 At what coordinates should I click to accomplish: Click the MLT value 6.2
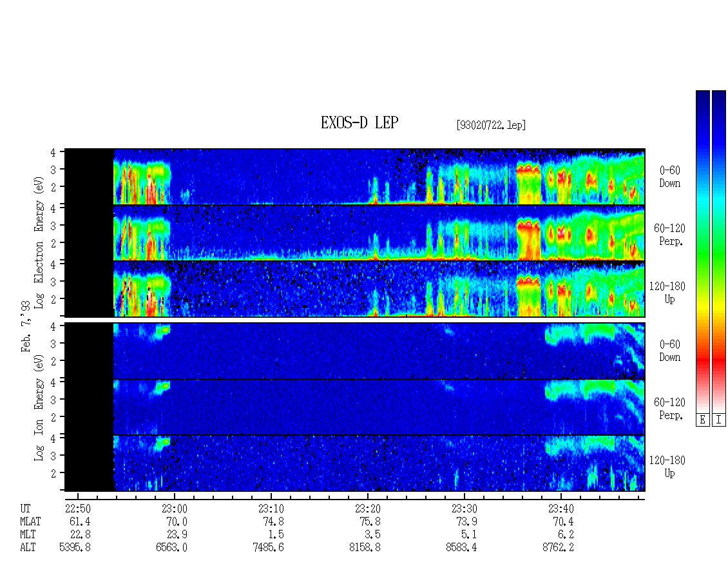coord(566,535)
